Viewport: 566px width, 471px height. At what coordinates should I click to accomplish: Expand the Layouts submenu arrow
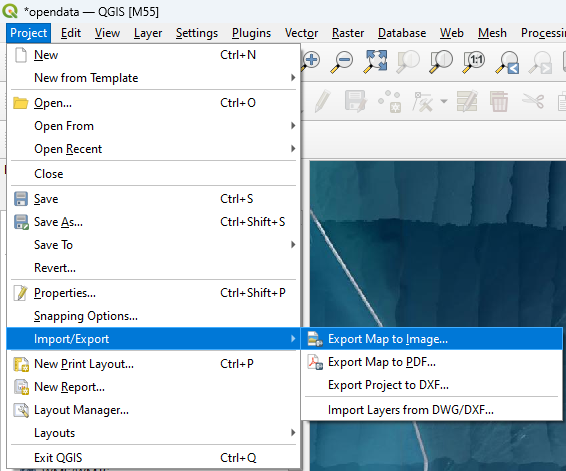[293, 432]
